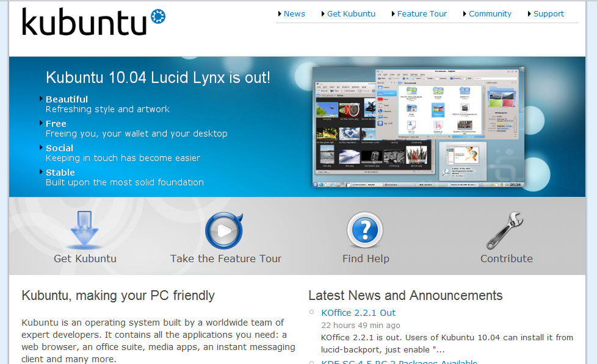Open the News menu item
The height and width of the screenshot is (364, 597).
click(x=294, y=13)
